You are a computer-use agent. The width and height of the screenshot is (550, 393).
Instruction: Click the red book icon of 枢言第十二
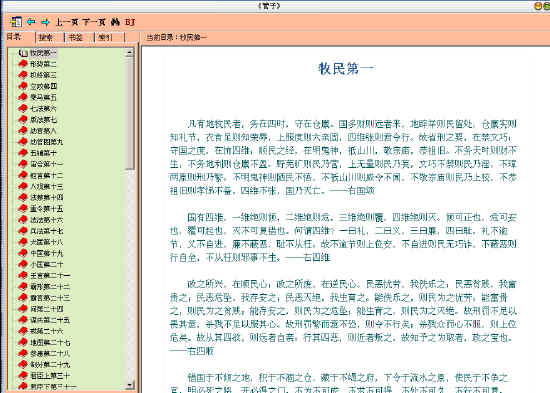pos(23,175)
